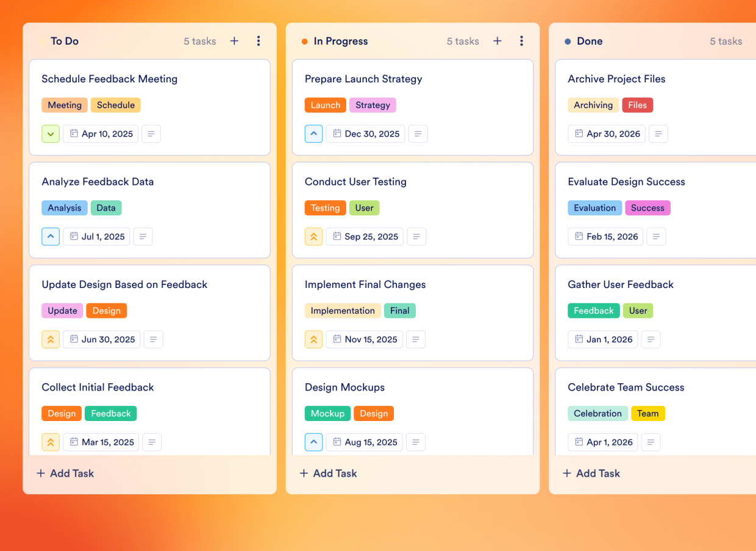The width and height of the screenshot is (756, 551).
Task: Open the calendar picker on Schedule Feedback Meeting
Action: (100, 134)
